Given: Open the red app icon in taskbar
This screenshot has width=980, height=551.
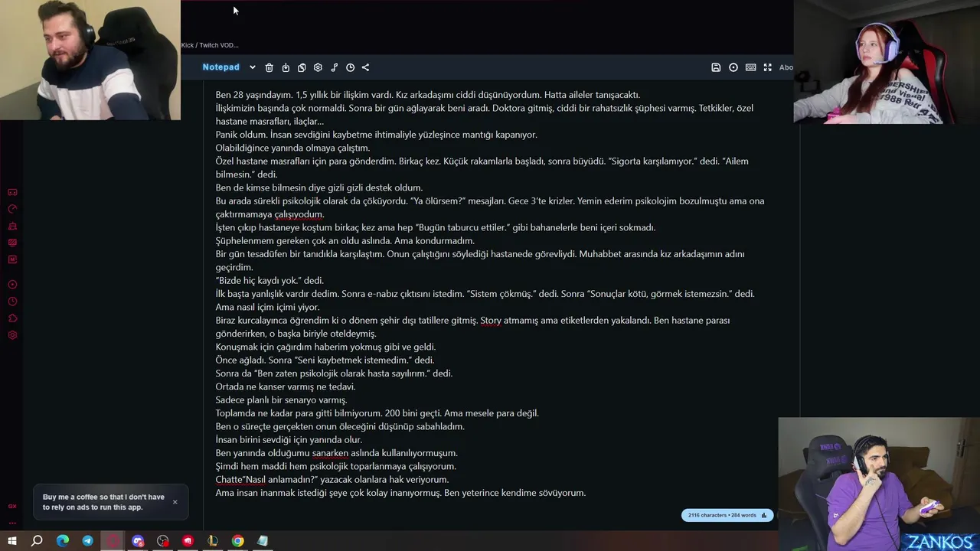Looking at the screenshot, I should 188,541.
